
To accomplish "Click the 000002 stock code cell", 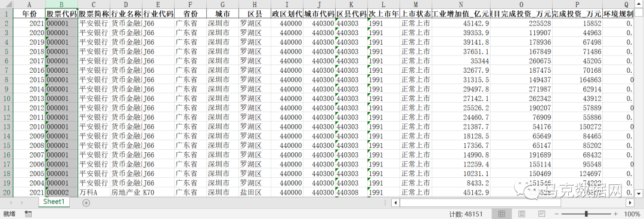I will (x=61, y=192).
